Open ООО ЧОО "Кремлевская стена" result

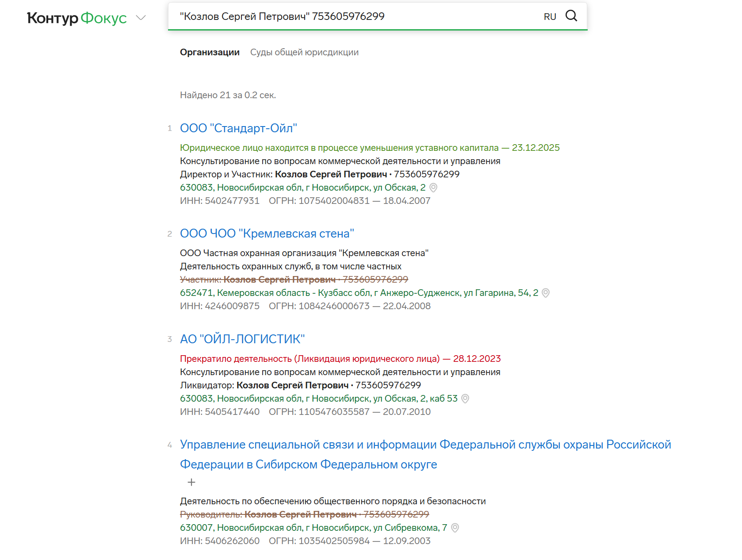267,234
